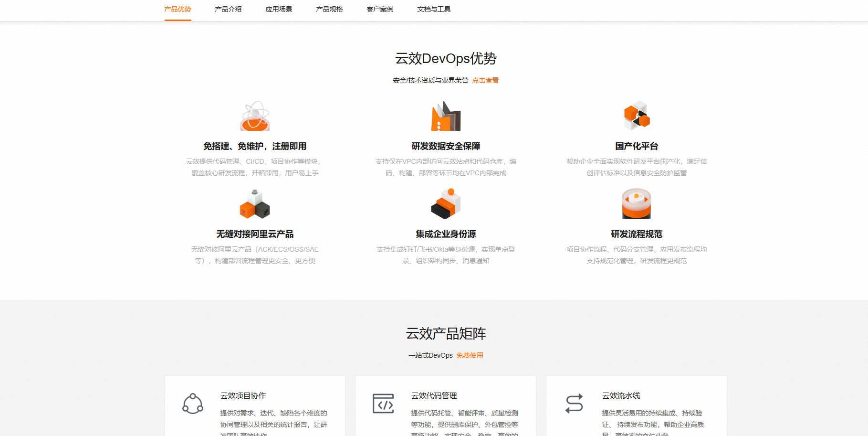This screenshot has height=436, width=868.
Task: Click the 免搭建、免维护，注册即用 title
Action: pyautogui.click(x=255, y=146)
